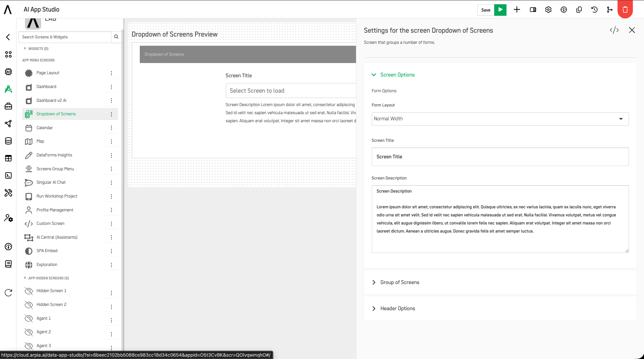Collapse the Screen Options section
The width and height of the screenshot is (644, 359).
coord(394,75)
